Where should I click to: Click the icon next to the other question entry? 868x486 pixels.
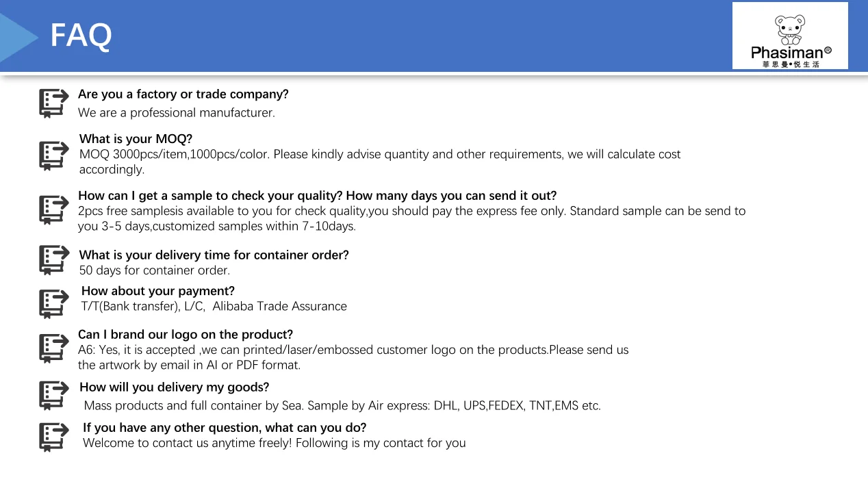(x=53, y=436)
